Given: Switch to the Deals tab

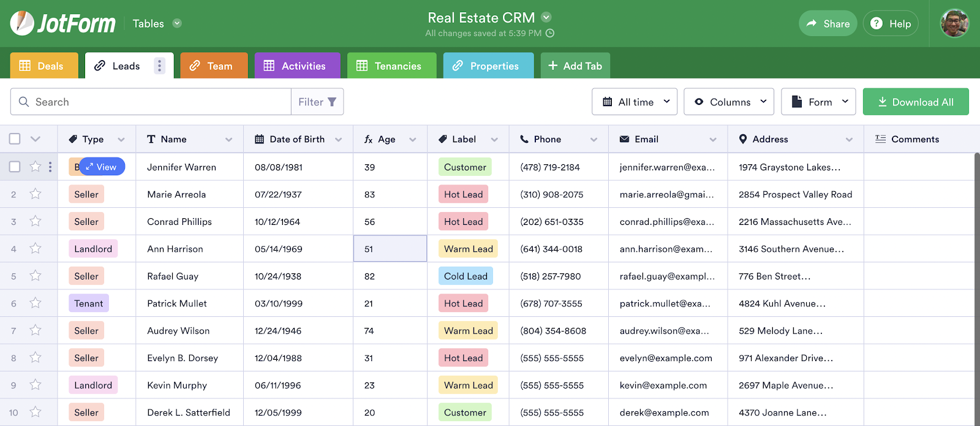Looking at the screenshot, I should click(44, 66).
